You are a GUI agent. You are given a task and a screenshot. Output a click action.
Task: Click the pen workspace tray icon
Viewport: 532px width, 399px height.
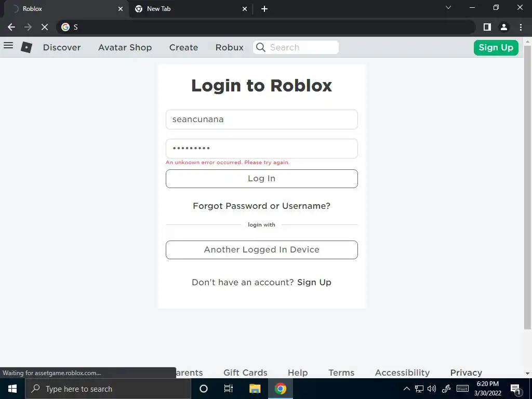click(x=446, y=389)
